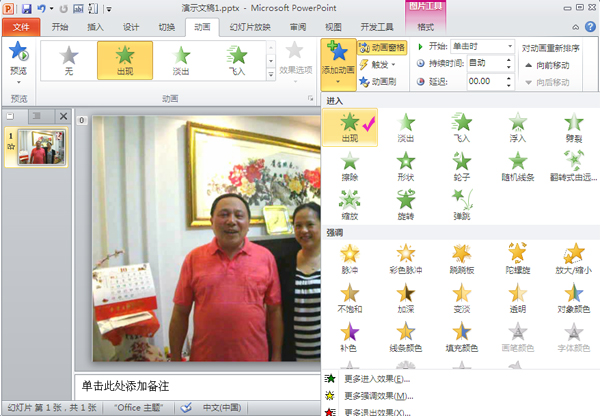Open the 开始 start timing combo box
The image size is (600, 416).
point(482,47)
